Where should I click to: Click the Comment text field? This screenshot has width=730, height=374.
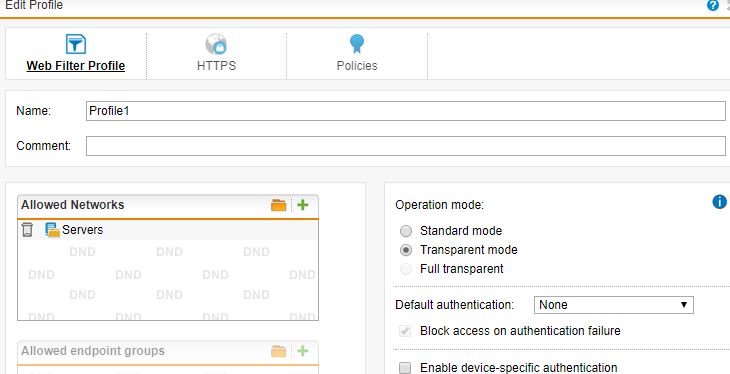[x=406, y=146]
